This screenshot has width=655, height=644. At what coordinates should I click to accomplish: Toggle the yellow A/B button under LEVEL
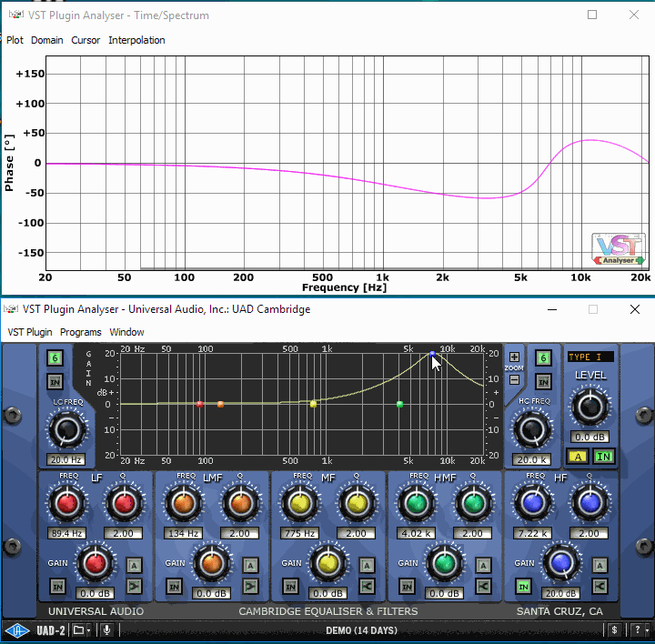578,457
